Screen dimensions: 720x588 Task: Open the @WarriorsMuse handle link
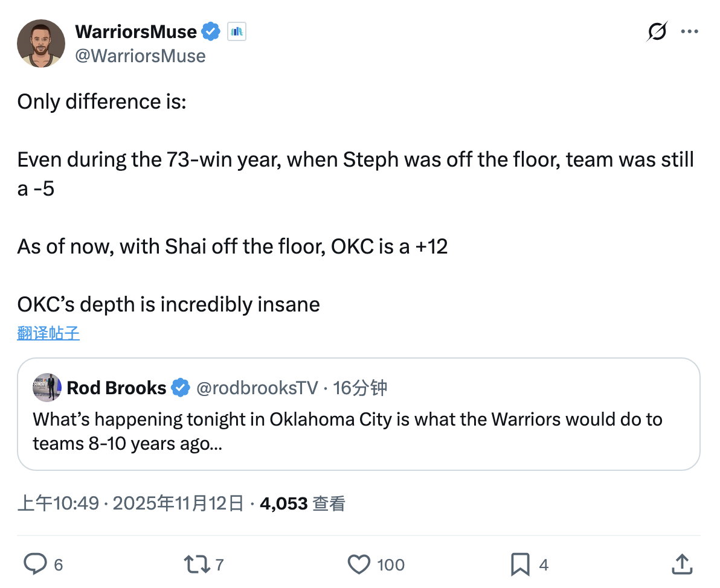140,56
